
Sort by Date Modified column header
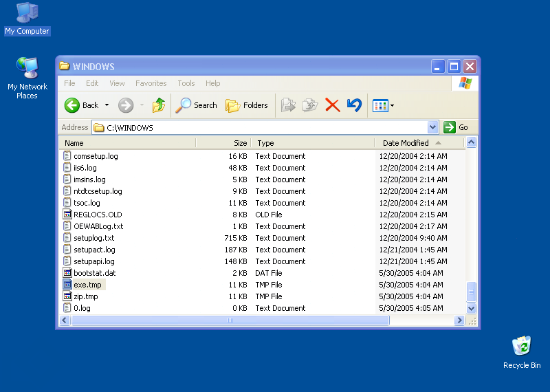pyautogui.click(x=419, y=143)
